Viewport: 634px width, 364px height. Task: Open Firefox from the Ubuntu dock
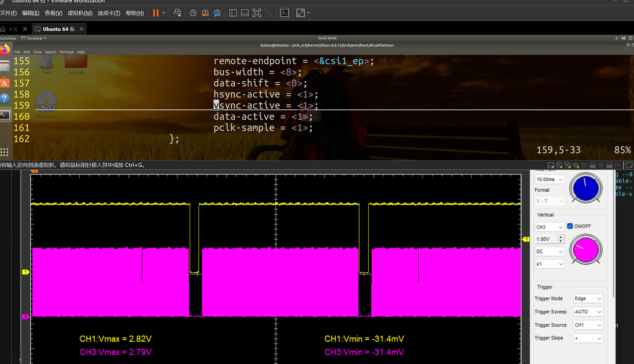pos(5,50)
